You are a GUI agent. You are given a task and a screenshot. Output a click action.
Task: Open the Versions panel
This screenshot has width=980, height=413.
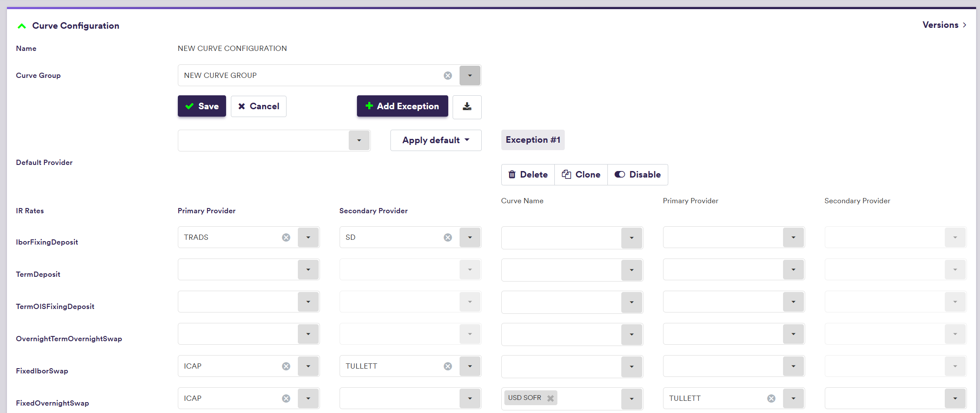[944, 25]
